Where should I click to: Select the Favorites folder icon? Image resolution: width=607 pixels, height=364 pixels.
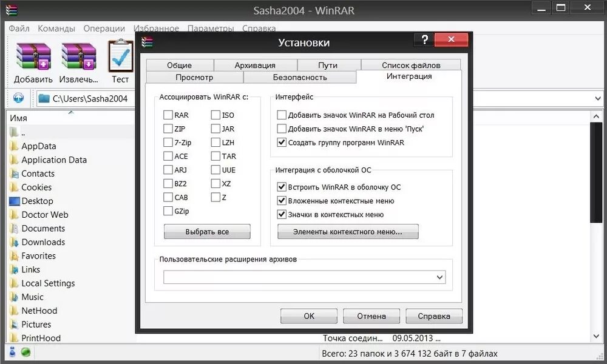[14, 256]
